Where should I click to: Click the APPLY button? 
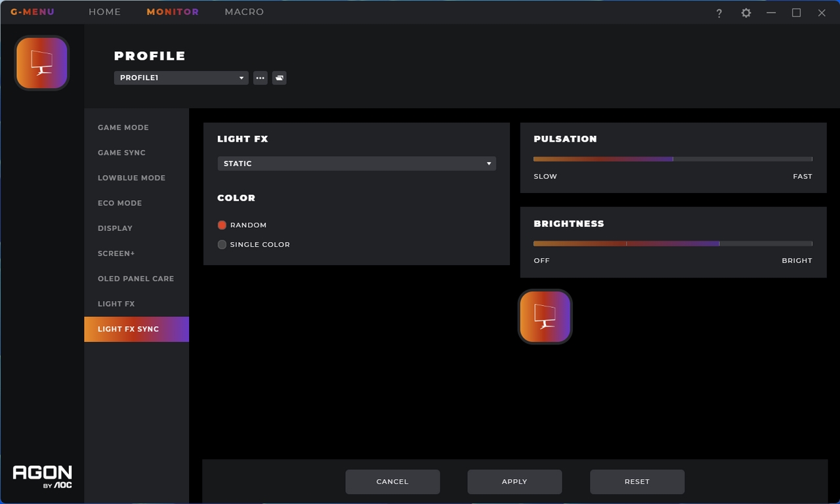(x=514, y=482)
